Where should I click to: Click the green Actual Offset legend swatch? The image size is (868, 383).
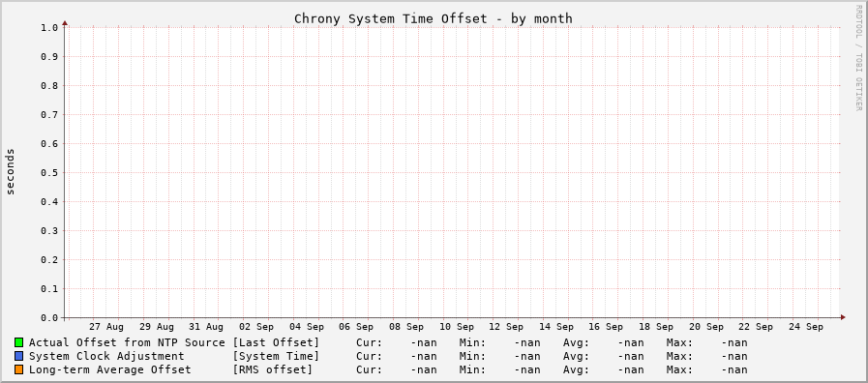point(18,342)
